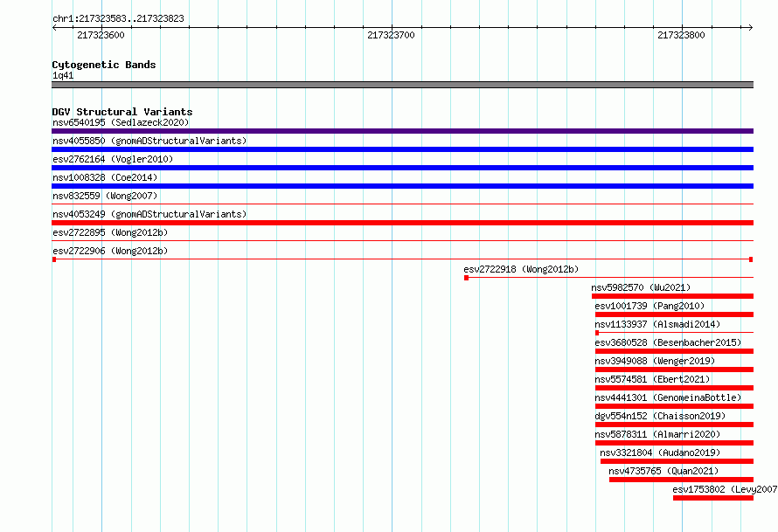778x532 pixels.
Task: Click the Cytogenetic Bands track title
Action: (x=104, y=65)
